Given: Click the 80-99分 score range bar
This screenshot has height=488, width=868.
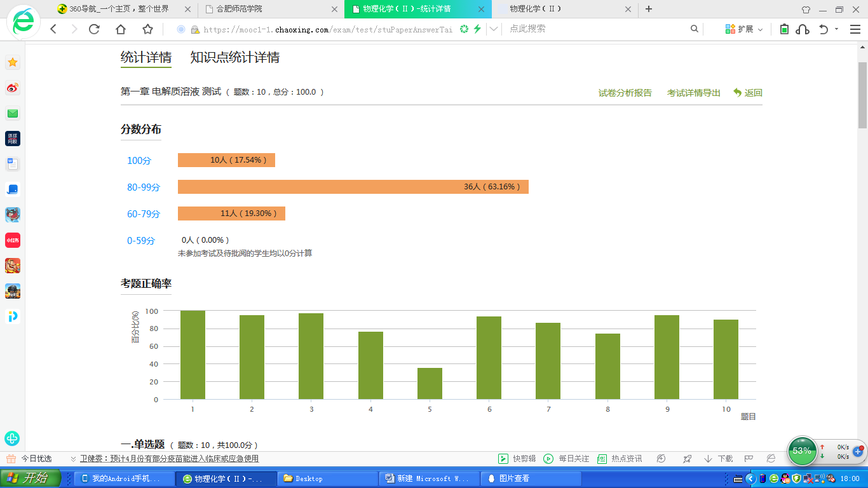Looking at the screenshot, I should (x=353, y=187).
